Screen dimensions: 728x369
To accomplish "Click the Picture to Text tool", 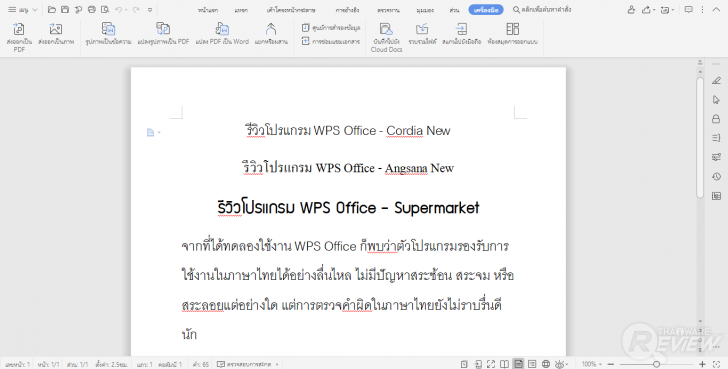I will click(x=108, y=33).
